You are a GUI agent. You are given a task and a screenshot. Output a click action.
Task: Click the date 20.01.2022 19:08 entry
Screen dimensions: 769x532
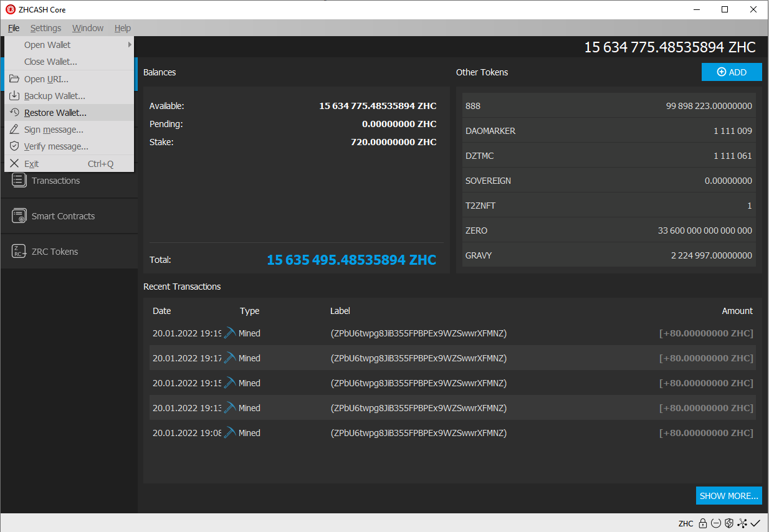pyautogui.click(x=187, y=433)
